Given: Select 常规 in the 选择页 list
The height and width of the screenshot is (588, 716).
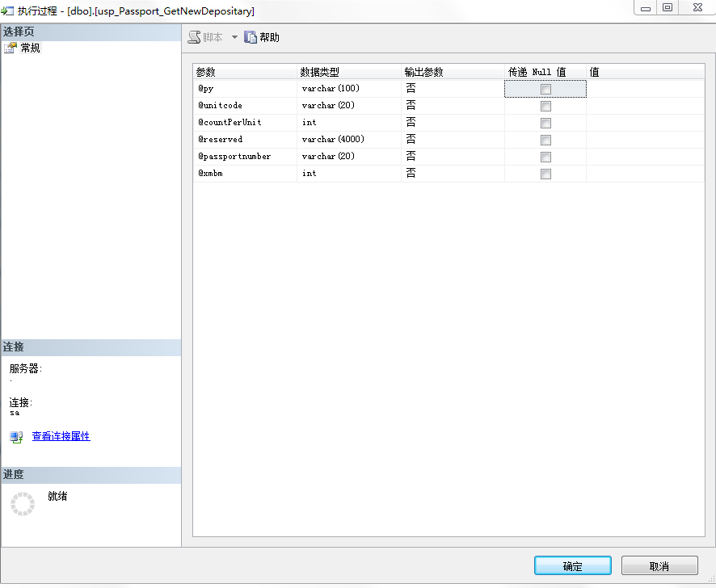Looking at the screenshot, I should click(x=28, y=48).
